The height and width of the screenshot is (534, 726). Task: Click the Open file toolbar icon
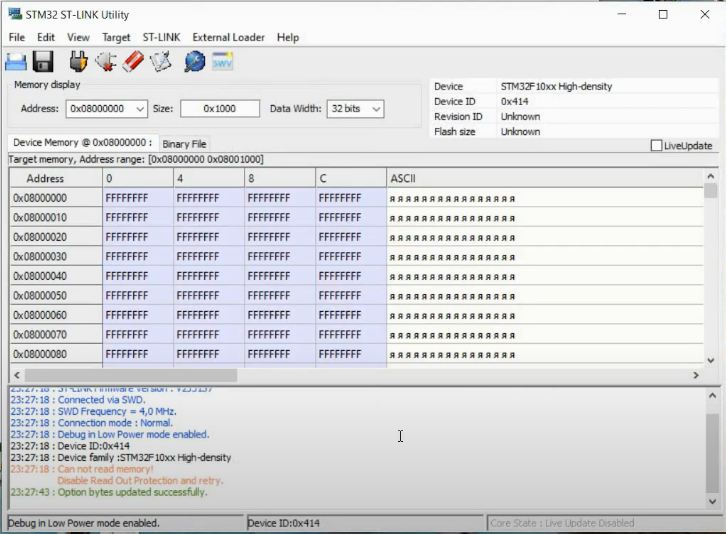[x=16, y=62]
